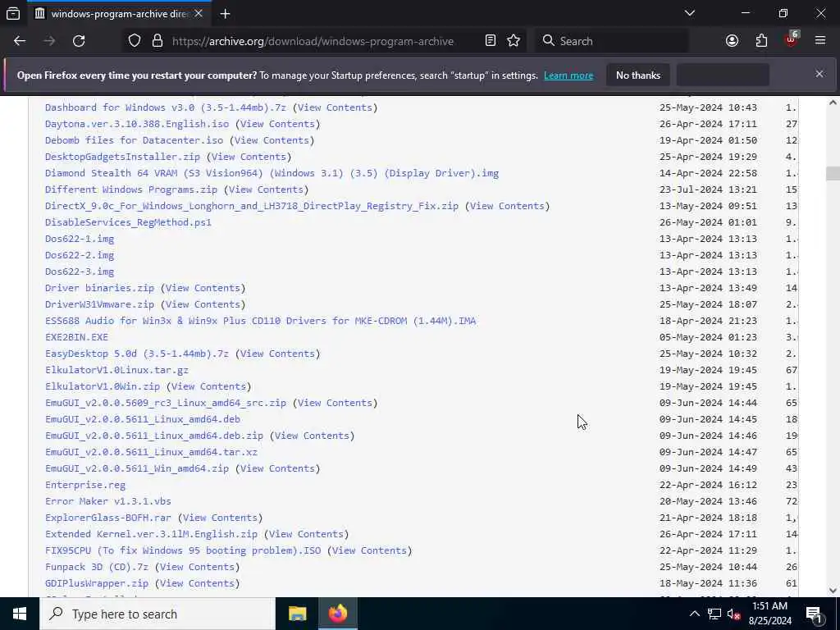The height and width of the screenshot is (630, 840).
Task: View Contents of GDIPlusWrapper.zip
Action: [197, 583]
